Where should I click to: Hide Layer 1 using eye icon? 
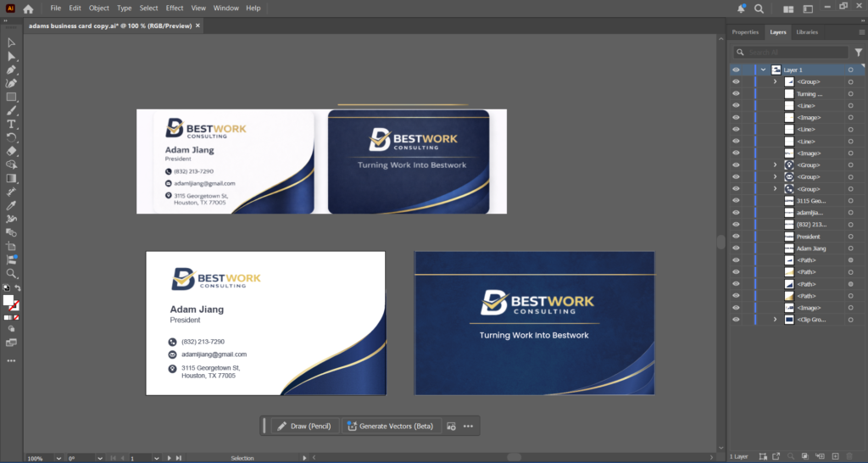coord(736,70)
